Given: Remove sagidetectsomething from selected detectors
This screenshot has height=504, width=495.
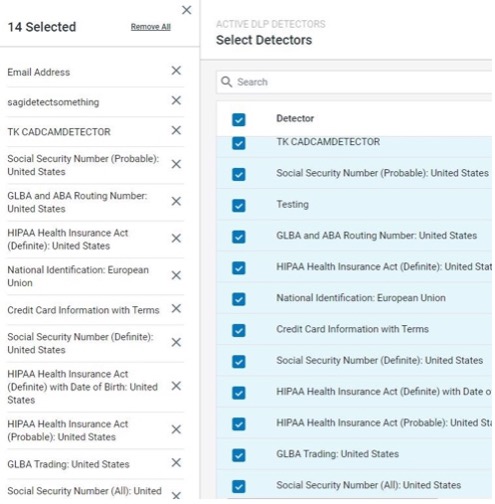Looking at the screenshot, I should tap(176, 100).
